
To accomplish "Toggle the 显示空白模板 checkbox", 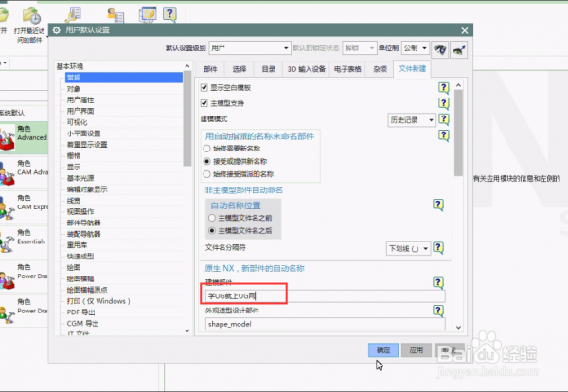I will tap(203, 87).
